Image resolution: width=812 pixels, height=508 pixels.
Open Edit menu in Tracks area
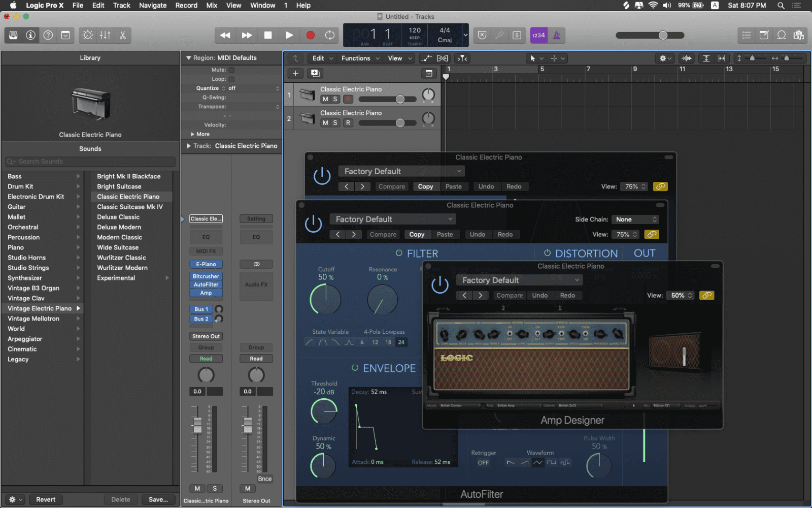[323, 58]
